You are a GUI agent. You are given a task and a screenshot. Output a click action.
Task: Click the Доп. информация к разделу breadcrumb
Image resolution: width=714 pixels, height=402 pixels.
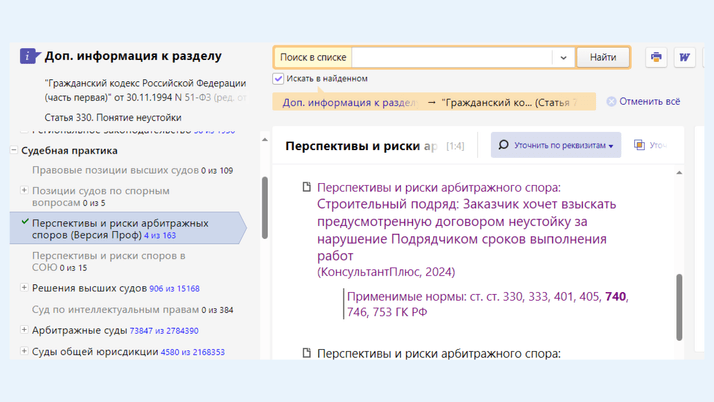click(x=350, y=102)
